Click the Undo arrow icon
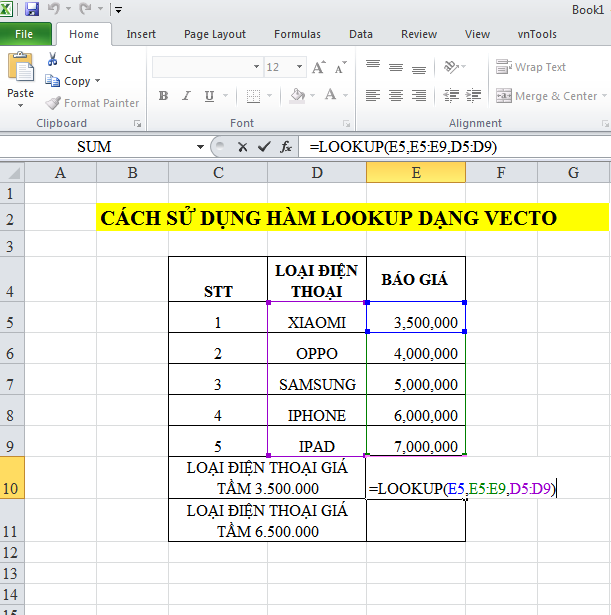Screen dimensions: 611x615 click(x=54, y=9)
